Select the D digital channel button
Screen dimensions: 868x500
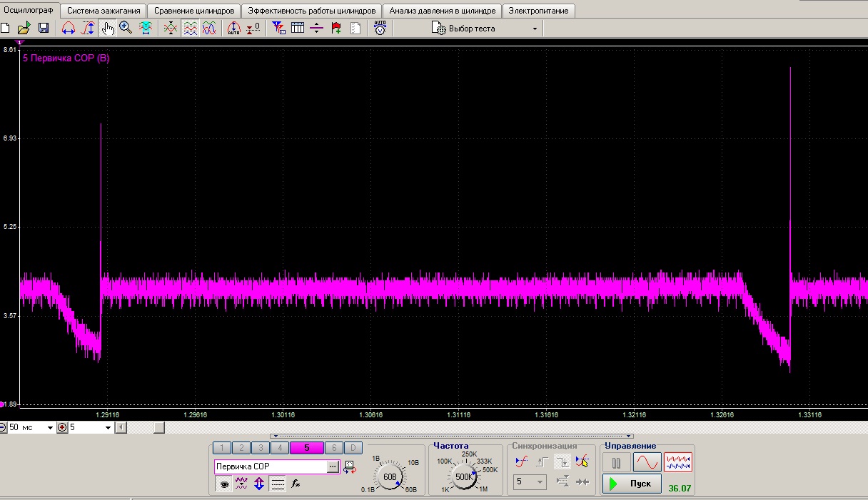click(x=353, y=448)
